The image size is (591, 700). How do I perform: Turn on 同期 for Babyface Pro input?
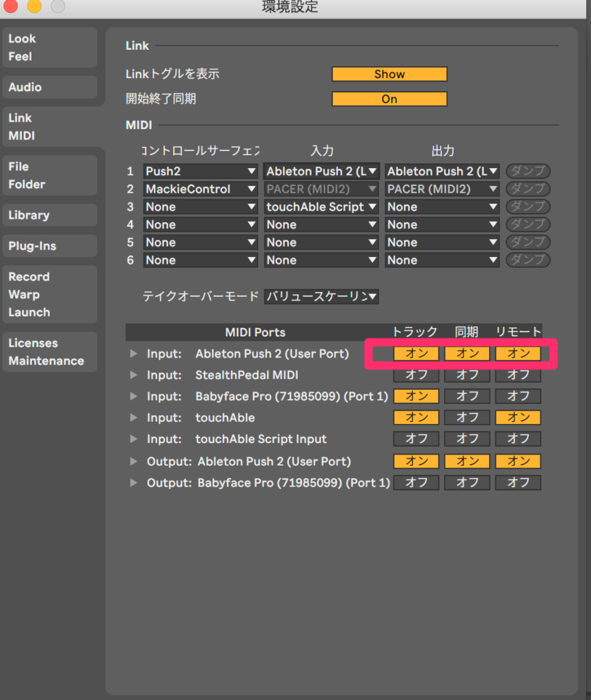coord(467,396)
